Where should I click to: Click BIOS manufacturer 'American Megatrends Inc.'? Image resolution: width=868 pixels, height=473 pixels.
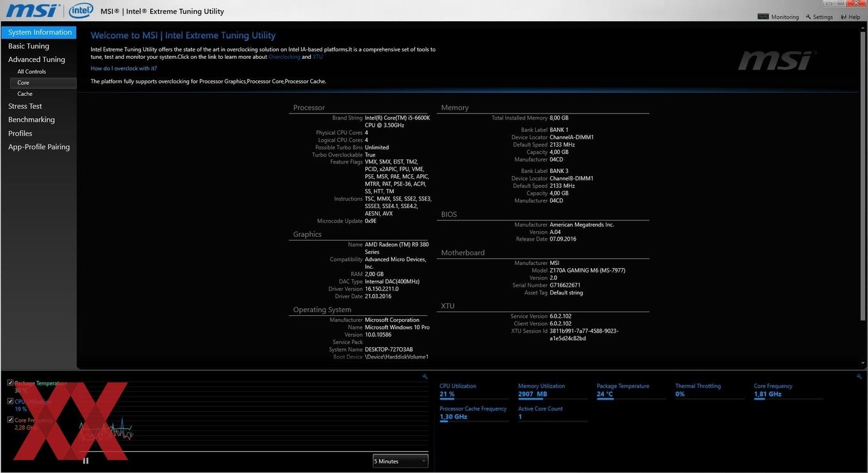tap(581, 225)
